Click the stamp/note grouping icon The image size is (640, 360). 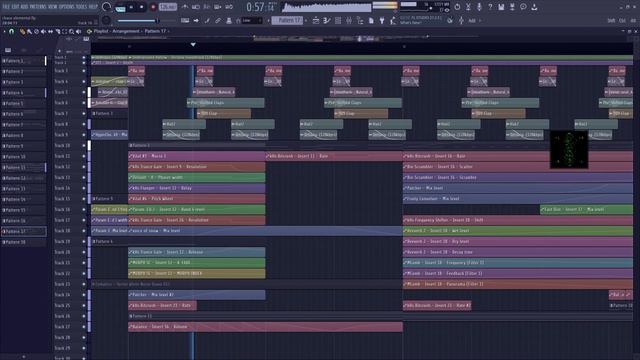(229, 20)
